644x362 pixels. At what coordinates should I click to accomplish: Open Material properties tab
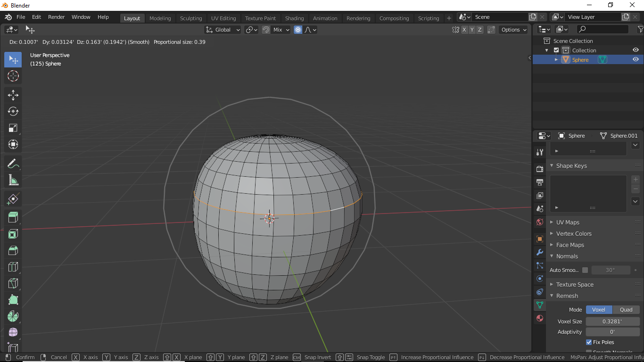point(540,318)
